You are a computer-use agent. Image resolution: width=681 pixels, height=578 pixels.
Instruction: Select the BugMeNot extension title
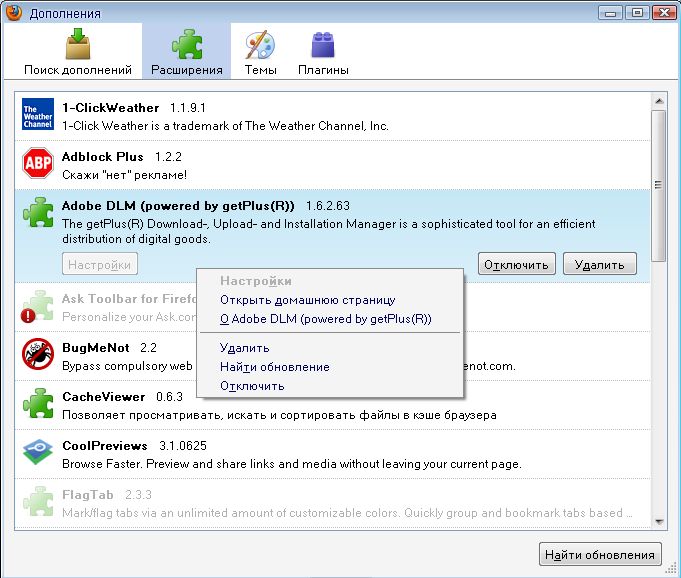[96, 347]
